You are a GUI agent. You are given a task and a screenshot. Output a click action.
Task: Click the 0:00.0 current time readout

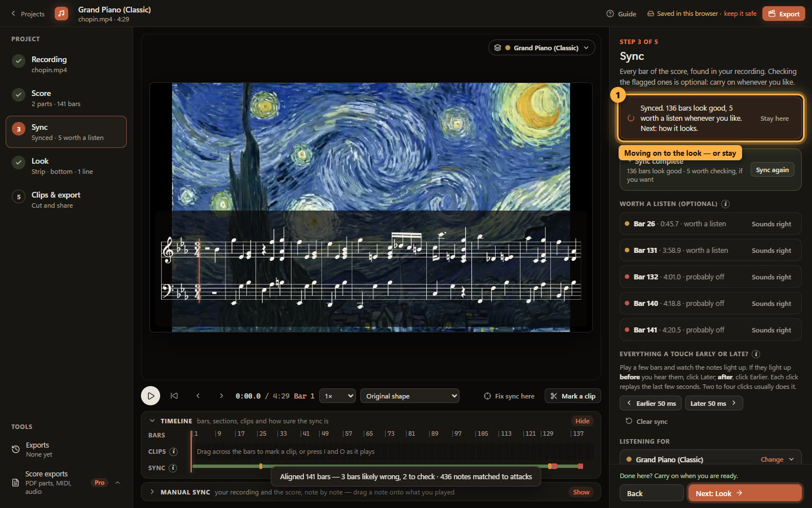[248, 396]
